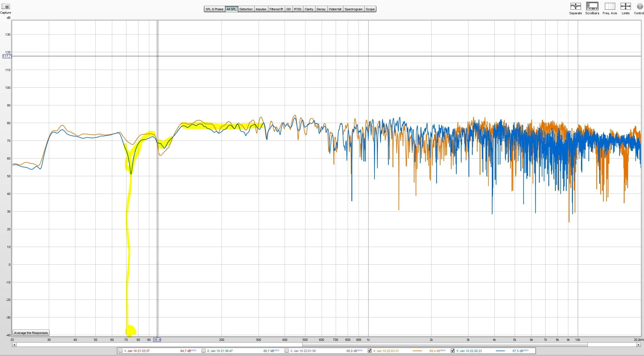The image size is (644, 356).
Task: Select the All SPL tab
Action: click(x=231, y=9)
